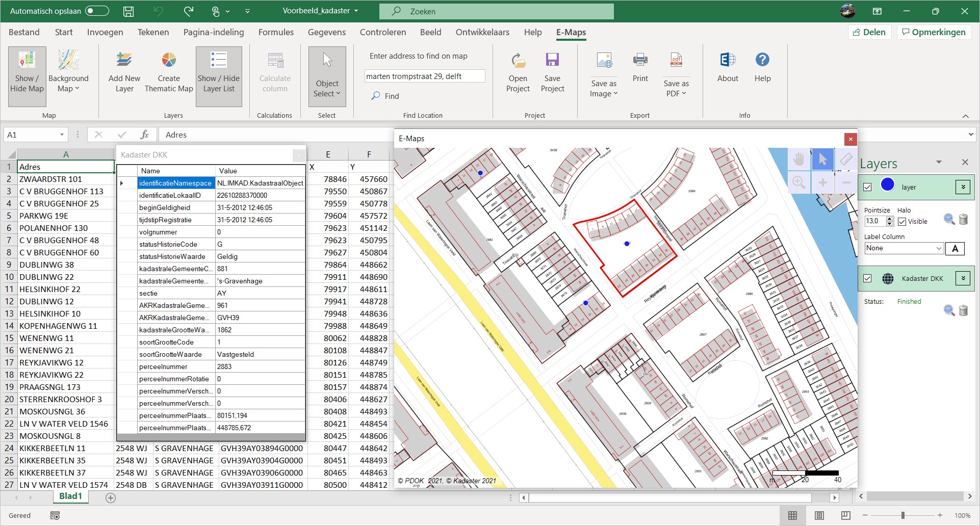Click the Find button below the address field
980x526 pixels.
[x=385, y=96]
